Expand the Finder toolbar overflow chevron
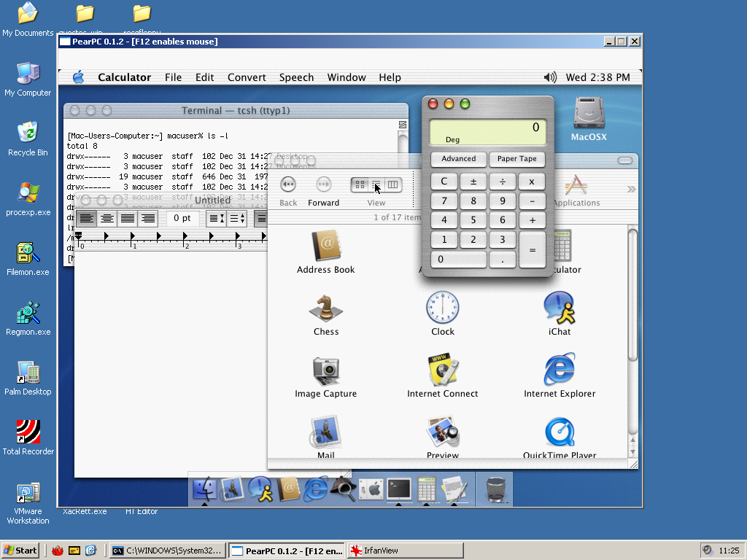The width and height of the screenshot is (747, 560). click(631, 190)
